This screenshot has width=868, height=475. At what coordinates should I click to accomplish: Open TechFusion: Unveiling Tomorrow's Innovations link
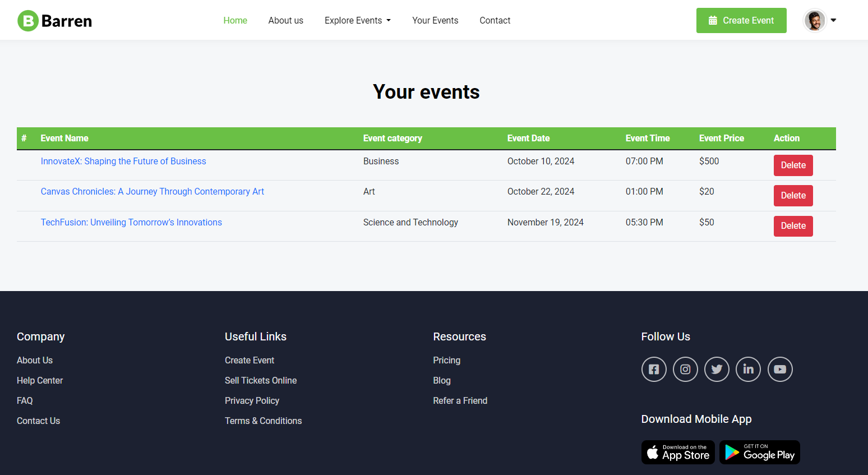[x=131, y=223]
